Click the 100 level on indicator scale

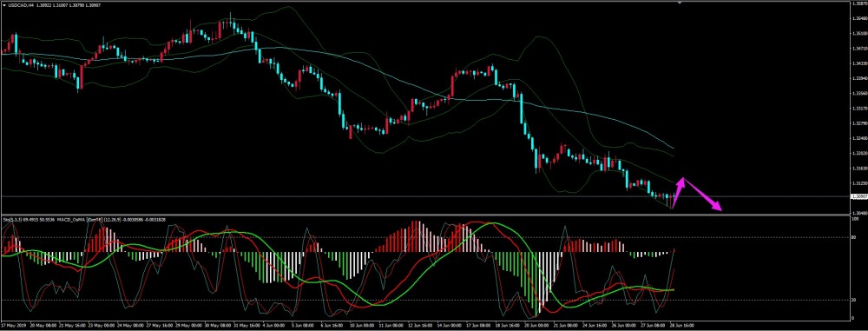854,219
